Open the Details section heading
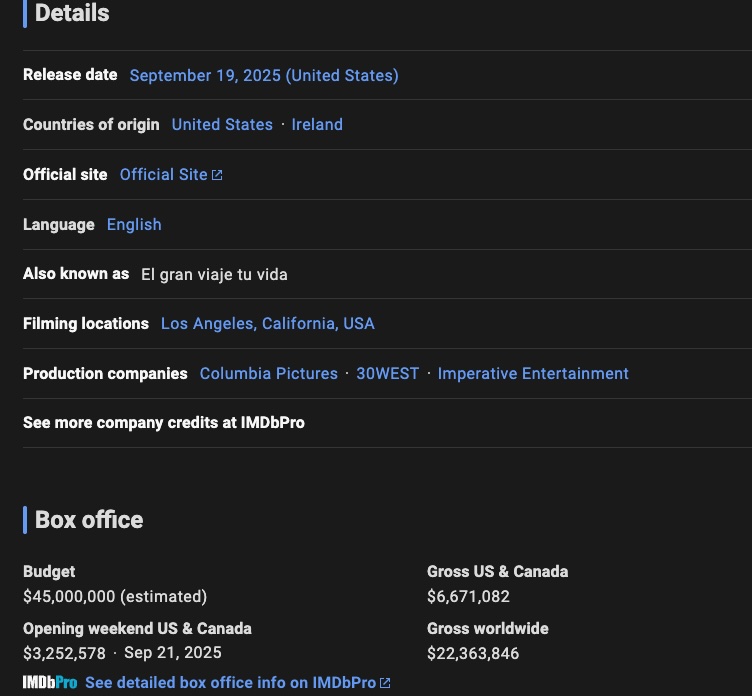752x696 pixels. [x=72, y=12]
